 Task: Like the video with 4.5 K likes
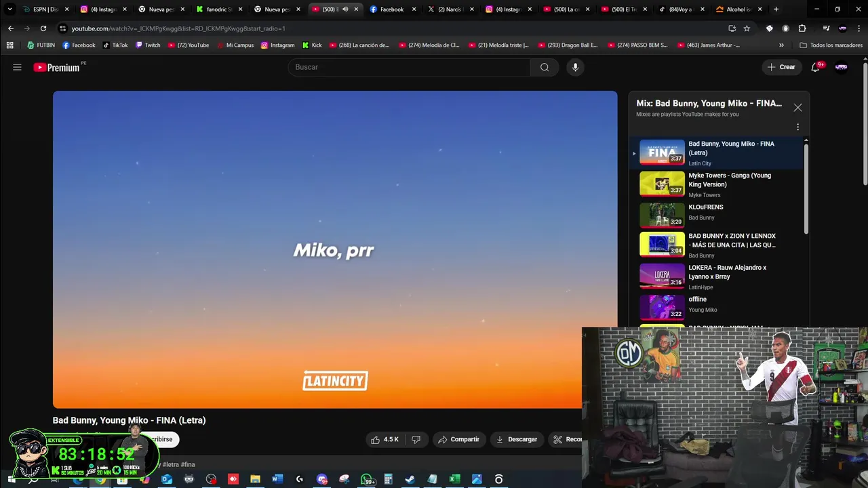[x=384, y=439]
